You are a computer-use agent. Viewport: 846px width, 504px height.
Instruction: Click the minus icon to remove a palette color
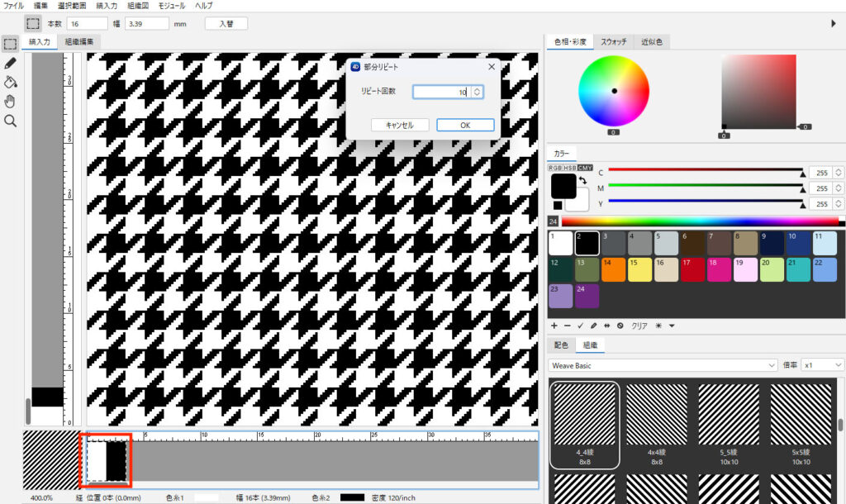point(568,326)
